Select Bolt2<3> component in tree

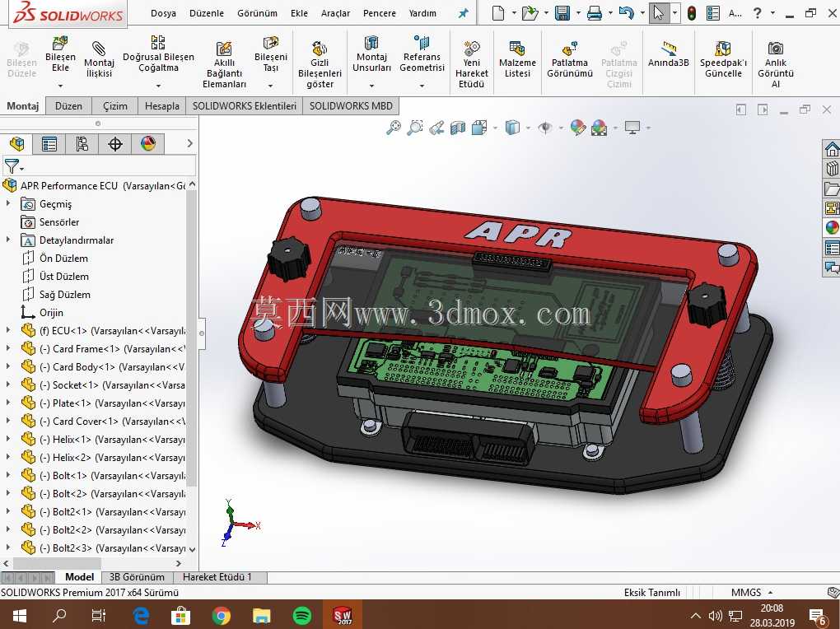(x=103, y=547)
